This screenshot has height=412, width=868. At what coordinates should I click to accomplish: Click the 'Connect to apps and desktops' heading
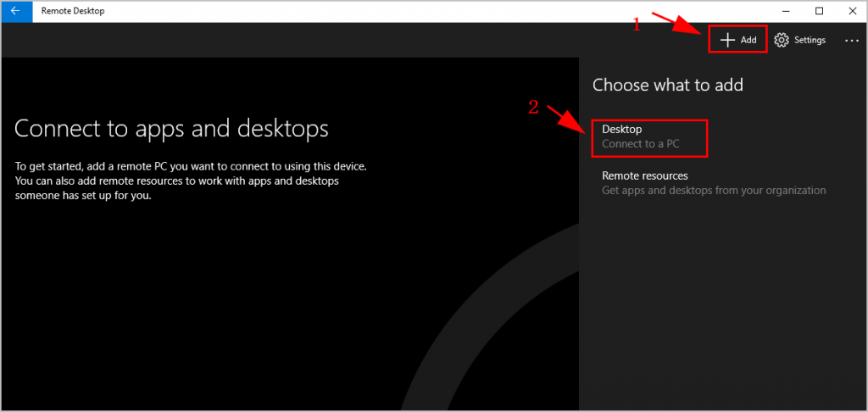[x=171, y=128]
